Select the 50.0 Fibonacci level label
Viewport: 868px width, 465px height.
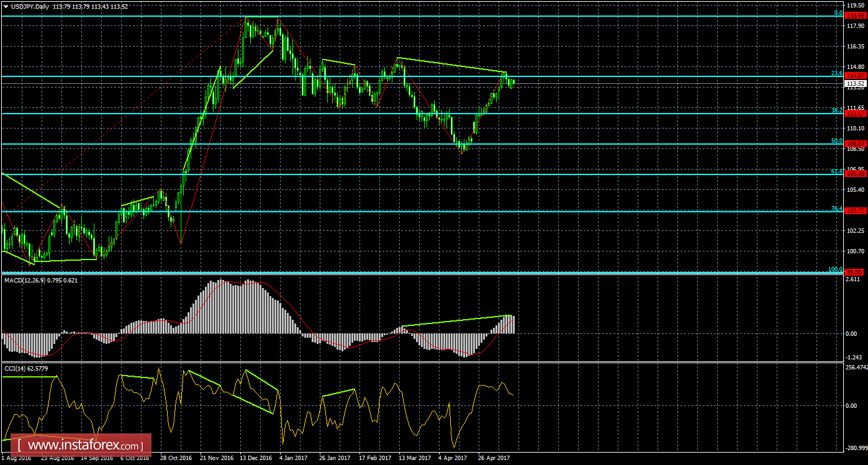pyautogui.click(x=836, y=141)
